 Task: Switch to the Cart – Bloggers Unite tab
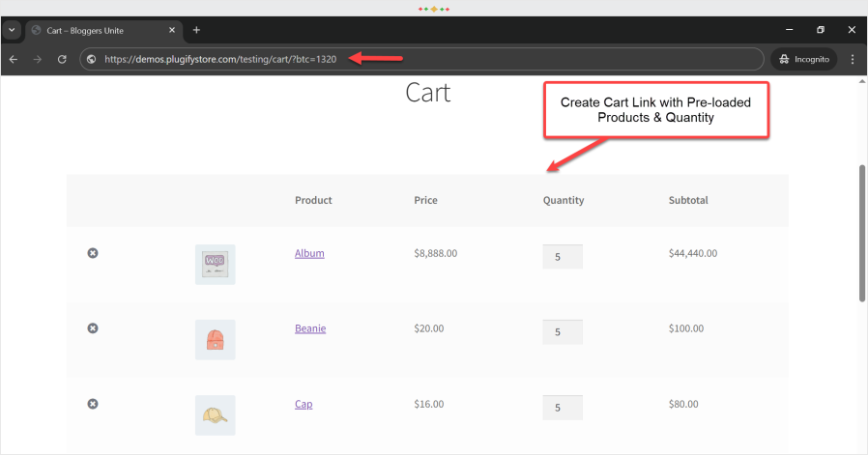[x=97, y=30]
